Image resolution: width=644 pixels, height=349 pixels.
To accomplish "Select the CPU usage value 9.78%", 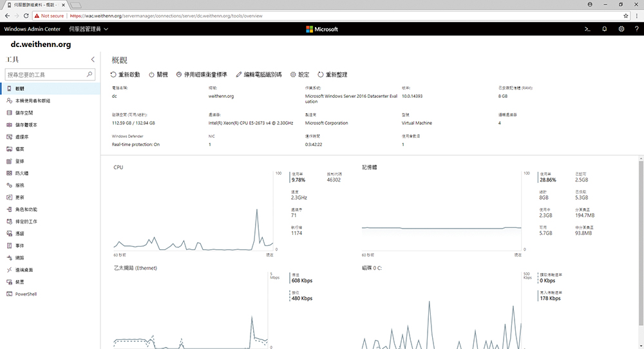I will click(299, 180).
